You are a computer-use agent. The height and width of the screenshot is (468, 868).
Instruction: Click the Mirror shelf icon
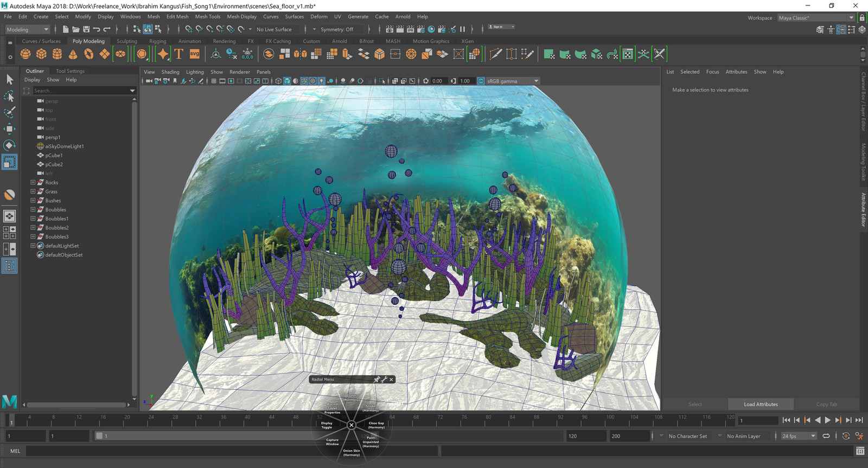click(300, 54)
